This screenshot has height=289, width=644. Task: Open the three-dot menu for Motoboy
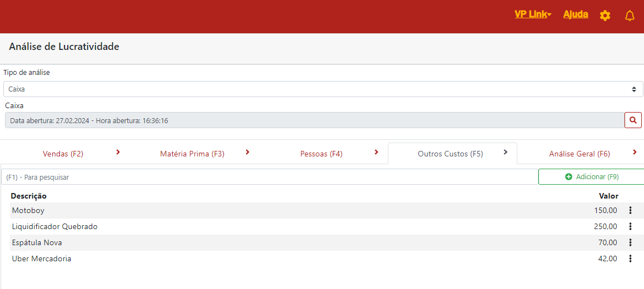coord(630,210)
